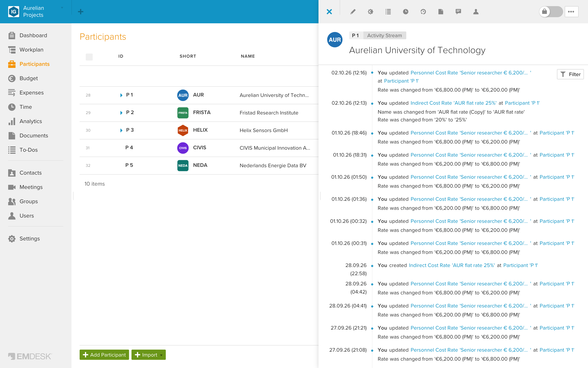This screenshot has height=368, width=588.
Task: Select the Nederlands Energie Data BV name
Action: 273,166
